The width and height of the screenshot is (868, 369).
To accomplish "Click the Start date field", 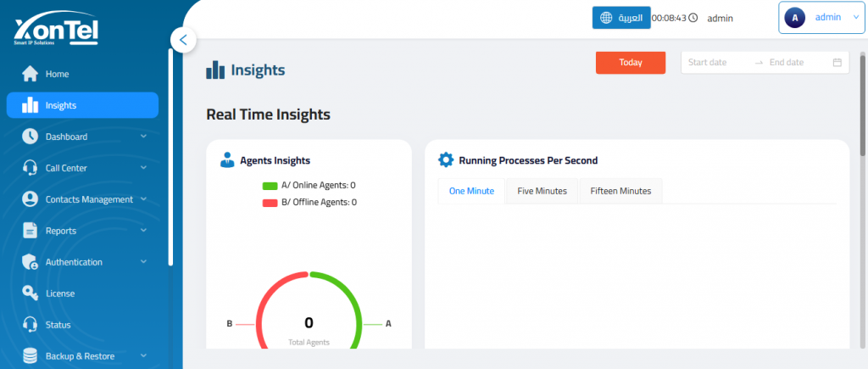I will (717, 63).
